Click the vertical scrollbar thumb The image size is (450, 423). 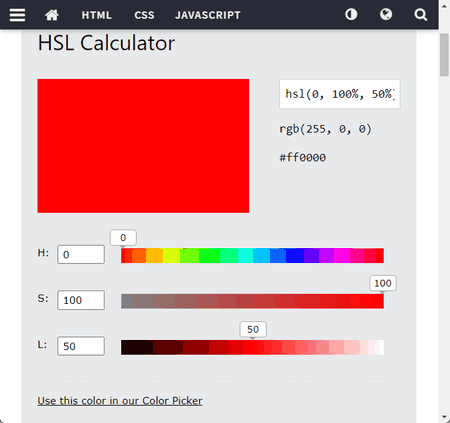click(x=444, y=55)
